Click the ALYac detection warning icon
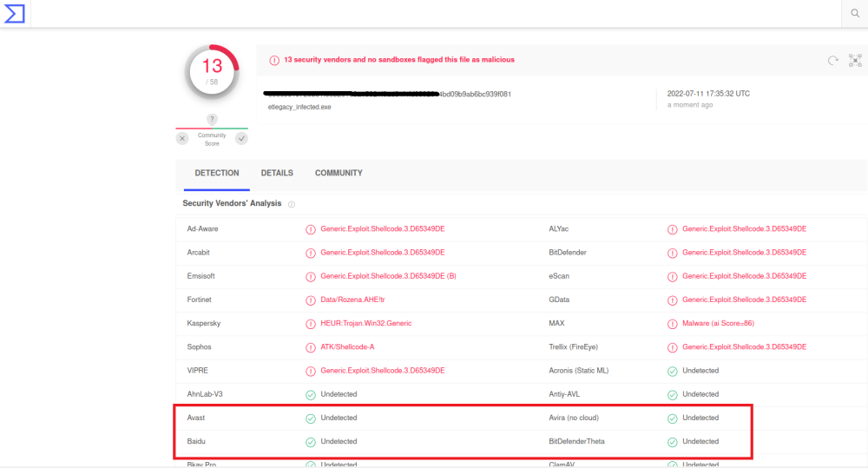Screen dimensions: 868x468 coord(672,229)
